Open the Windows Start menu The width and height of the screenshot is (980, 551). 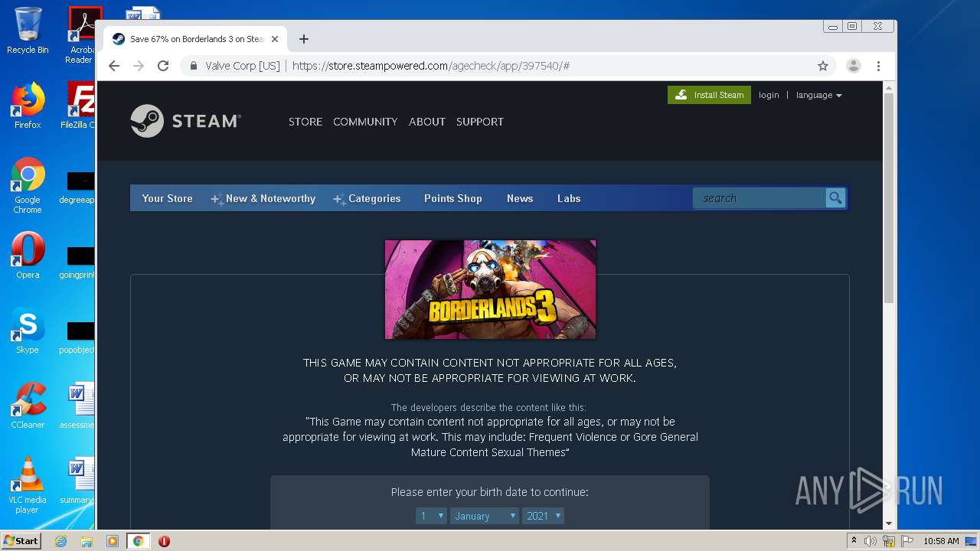(x=21, y=541)
